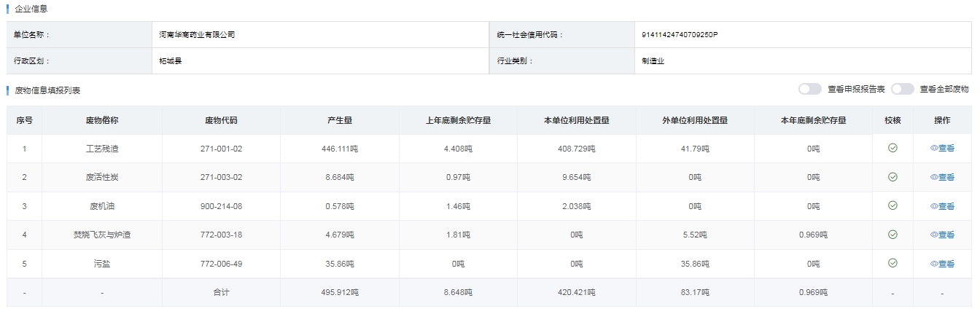980x314 pixels.
Task: Click the 校核 check icon for 废活性炭
Action: pyautogui.click(x=892, y=177)
